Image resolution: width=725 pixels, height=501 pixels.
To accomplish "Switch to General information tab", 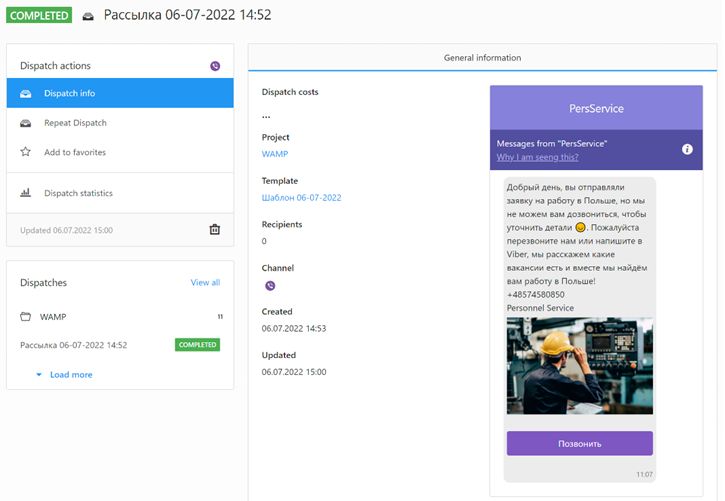I will tap(482, 58).
